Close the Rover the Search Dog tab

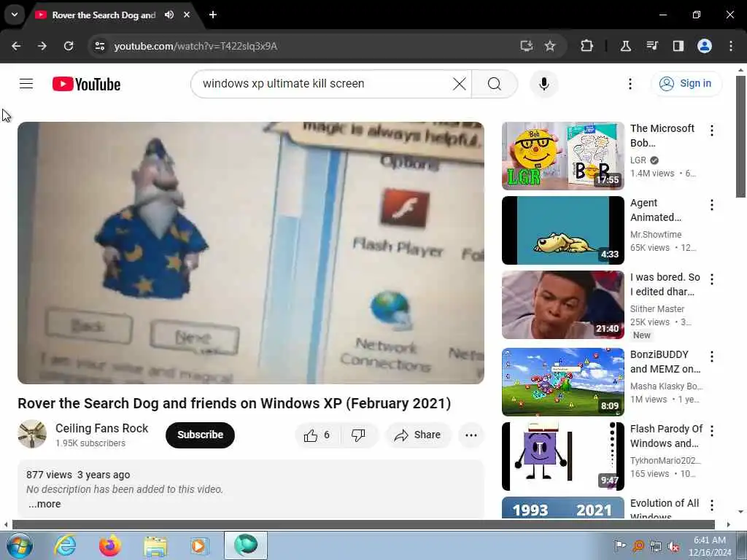coord(187,15)
